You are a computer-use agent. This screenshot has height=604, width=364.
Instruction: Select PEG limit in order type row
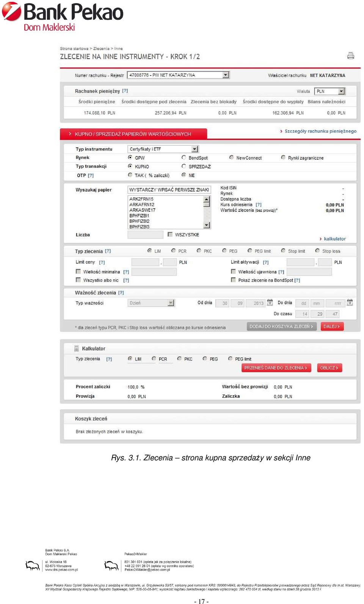(x=250, y=251)
